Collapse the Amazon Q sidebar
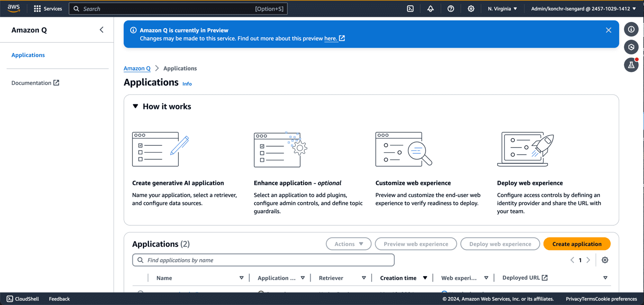The image size is (644, 305). pos(101,29)
